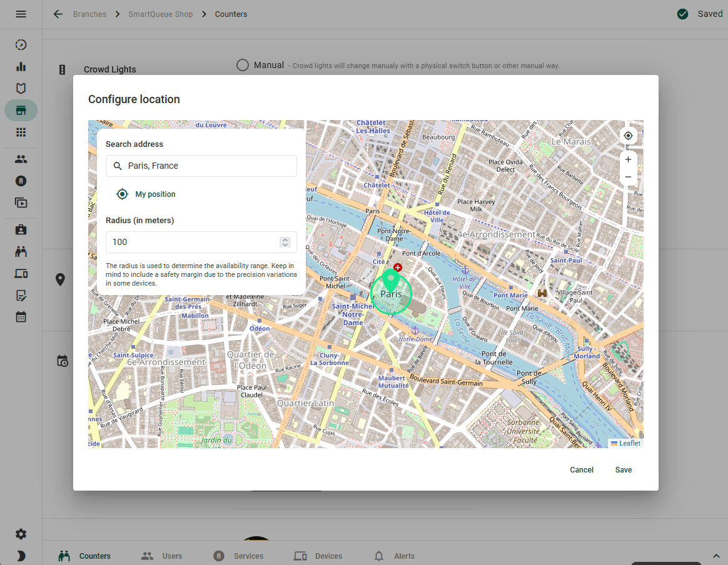Viewport: 728px width, 565px height.
Task: Zoom in on the map
Action: [628, 159]
